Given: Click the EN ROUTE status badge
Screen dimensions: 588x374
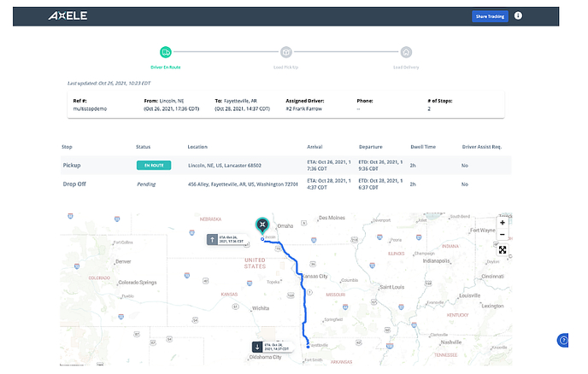Looking at the screenshot, I should pyautogui.click(x=154, y=166).
